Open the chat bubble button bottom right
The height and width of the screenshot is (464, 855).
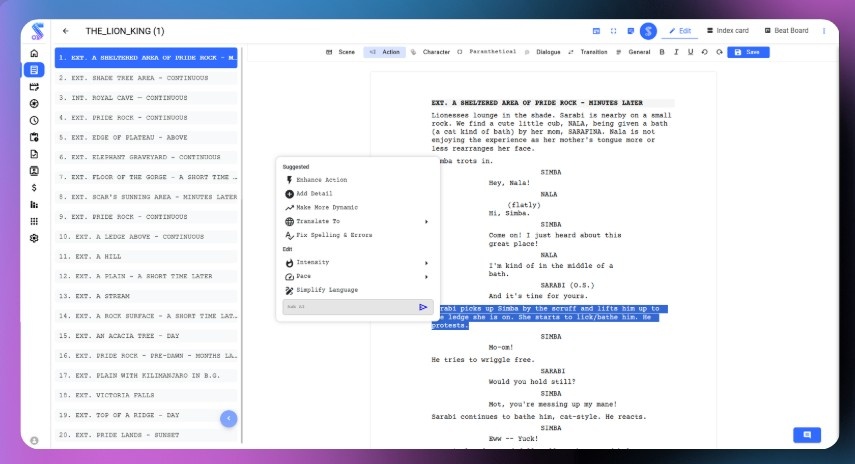point(807,435)
